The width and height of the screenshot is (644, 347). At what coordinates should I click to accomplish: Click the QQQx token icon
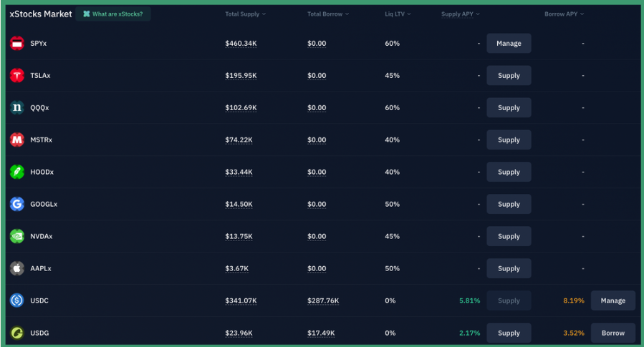[17, 108]
